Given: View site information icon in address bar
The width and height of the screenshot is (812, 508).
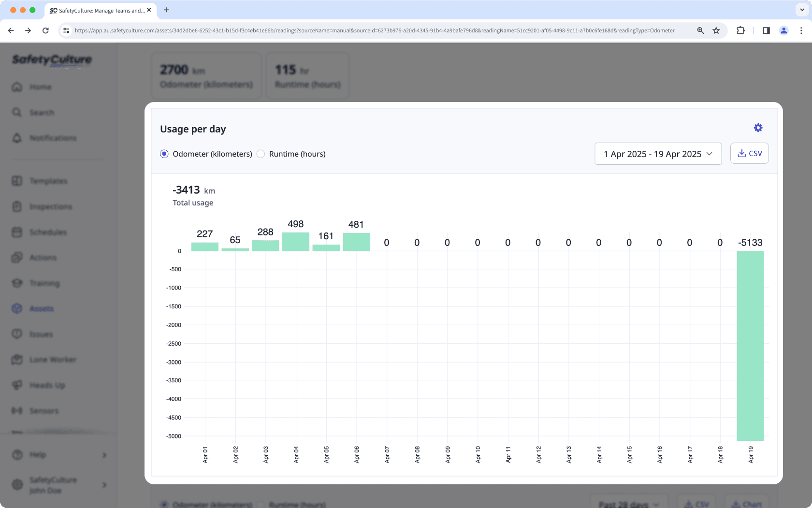Looking at the screenshot, I should [66, 30].
